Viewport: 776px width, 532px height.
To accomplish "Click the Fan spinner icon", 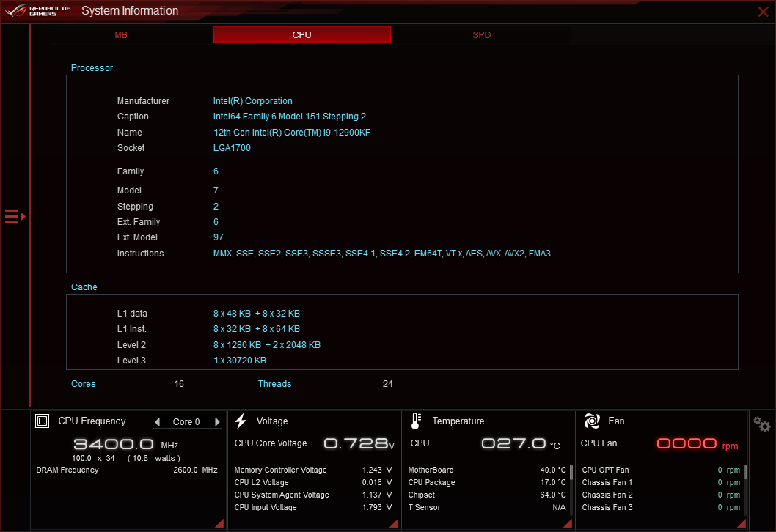I will [x=592, y=421].
